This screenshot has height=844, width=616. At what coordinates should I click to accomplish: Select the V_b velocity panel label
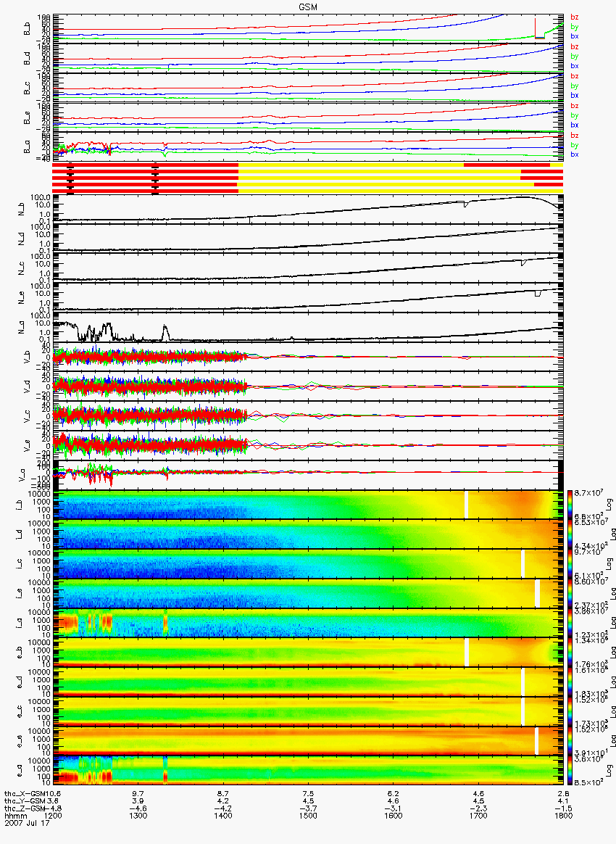26,357
